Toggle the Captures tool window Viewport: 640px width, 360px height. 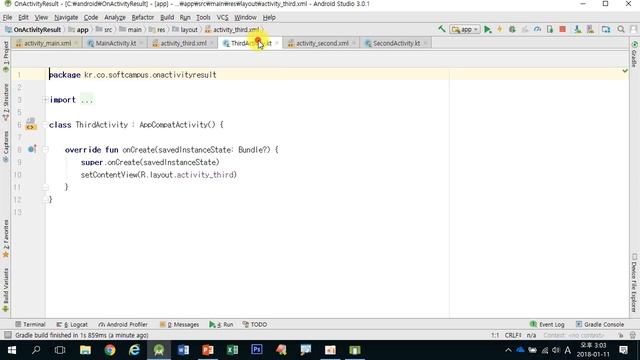pos(6,147)
